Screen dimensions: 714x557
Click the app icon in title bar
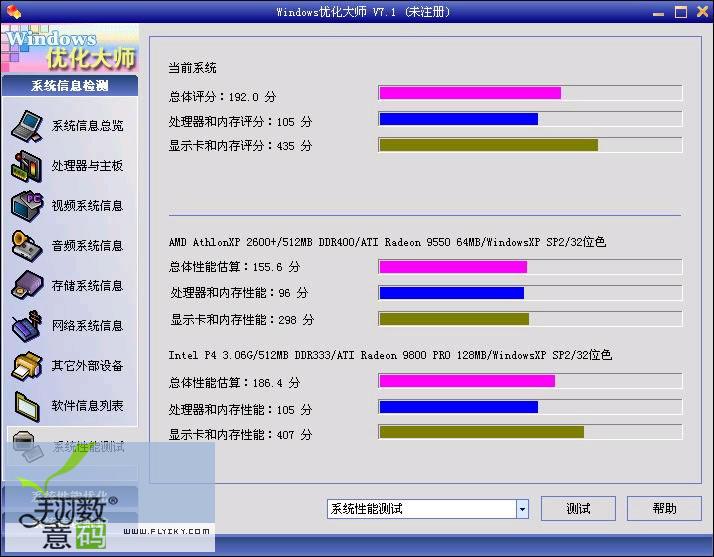click(14, 11)
